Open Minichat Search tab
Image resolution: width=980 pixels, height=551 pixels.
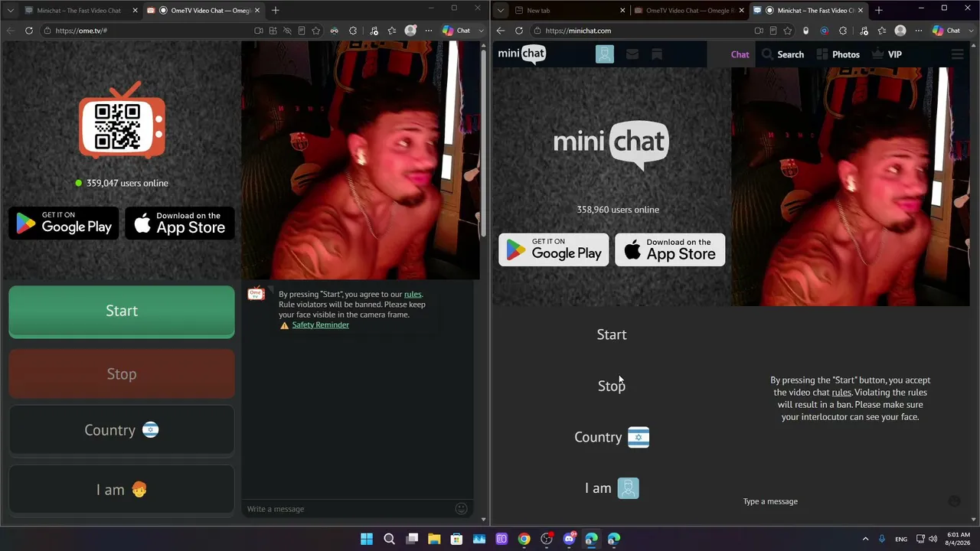click(782, 54)
